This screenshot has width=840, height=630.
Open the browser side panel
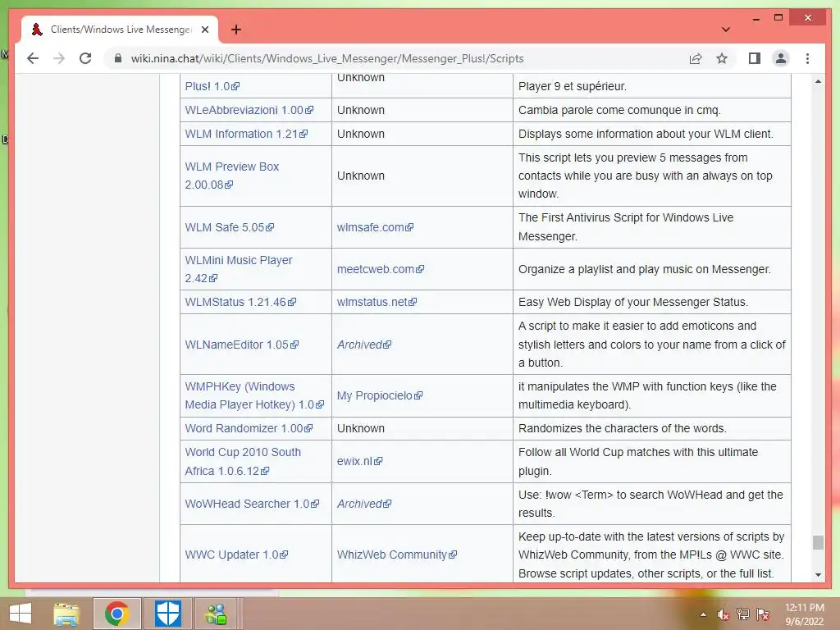point(755,58)
